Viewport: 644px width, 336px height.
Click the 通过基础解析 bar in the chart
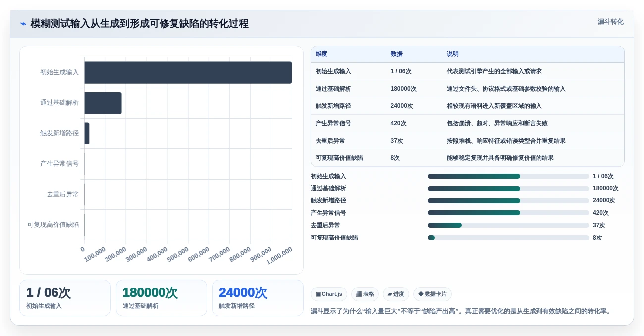click(x=103, y=103)
